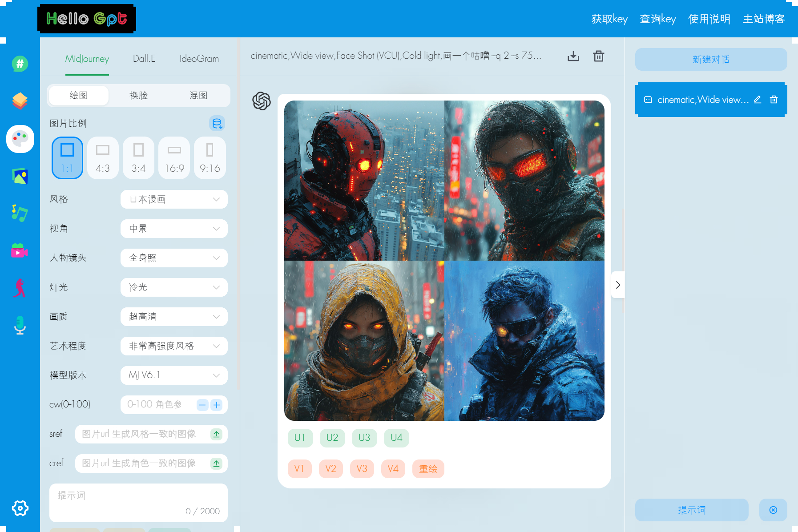
Task: Switch to the 换脸 tab
Action: (x=138, y=95)
